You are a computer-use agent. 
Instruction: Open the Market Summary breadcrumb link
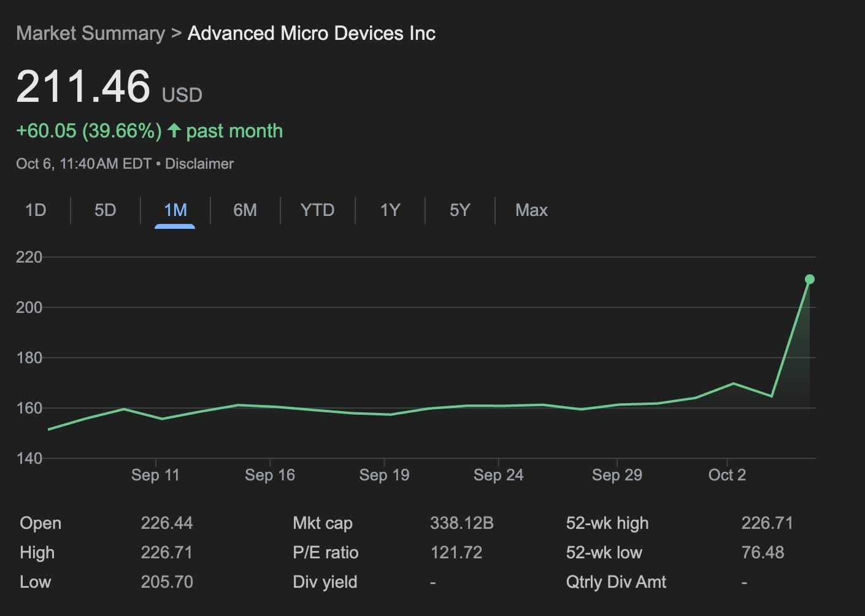click(x=90, y=33)
